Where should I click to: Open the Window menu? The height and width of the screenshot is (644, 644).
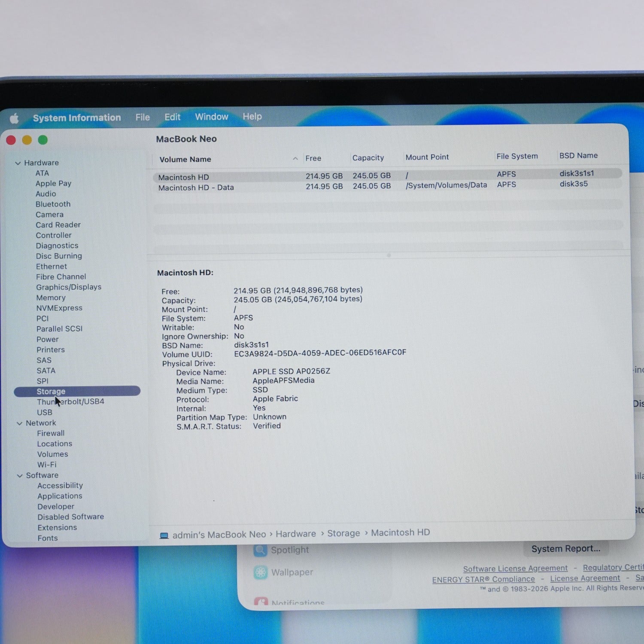point(212,116)
